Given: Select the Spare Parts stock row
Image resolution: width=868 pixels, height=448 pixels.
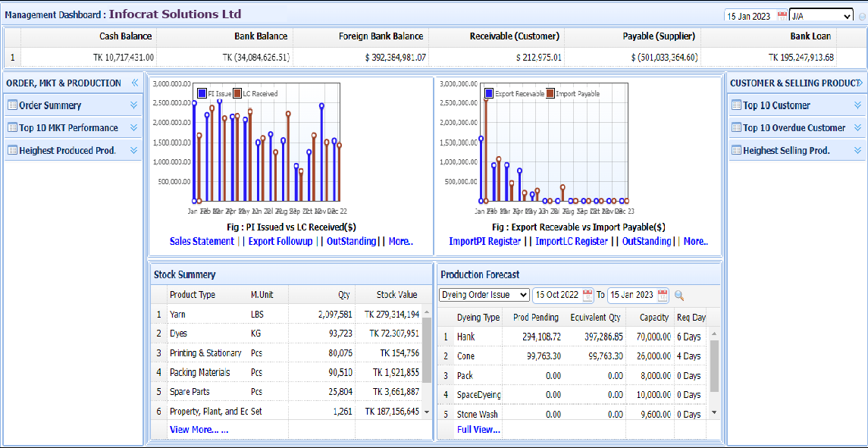Looking at the screenshot, I should click(287, 391).
